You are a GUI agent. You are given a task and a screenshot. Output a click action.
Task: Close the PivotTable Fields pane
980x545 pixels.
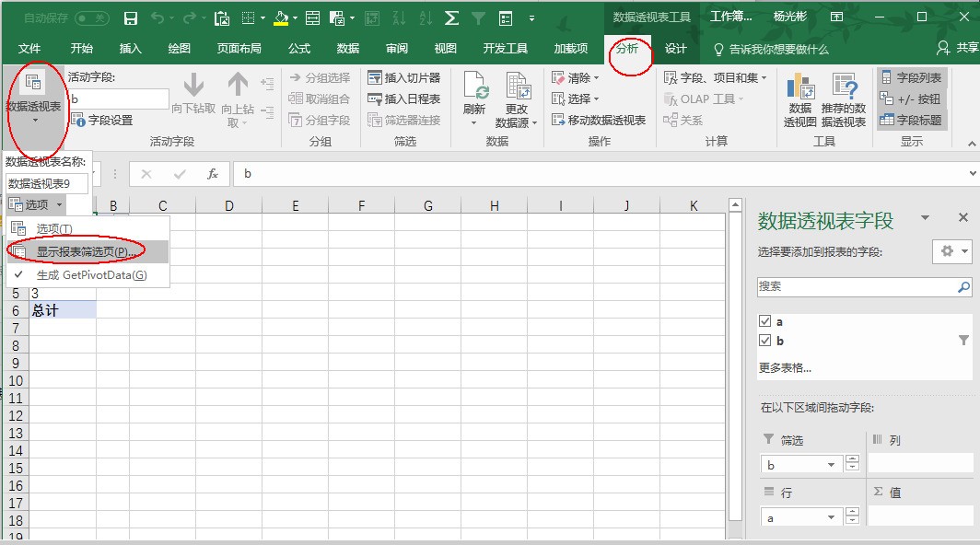[963, 217]
